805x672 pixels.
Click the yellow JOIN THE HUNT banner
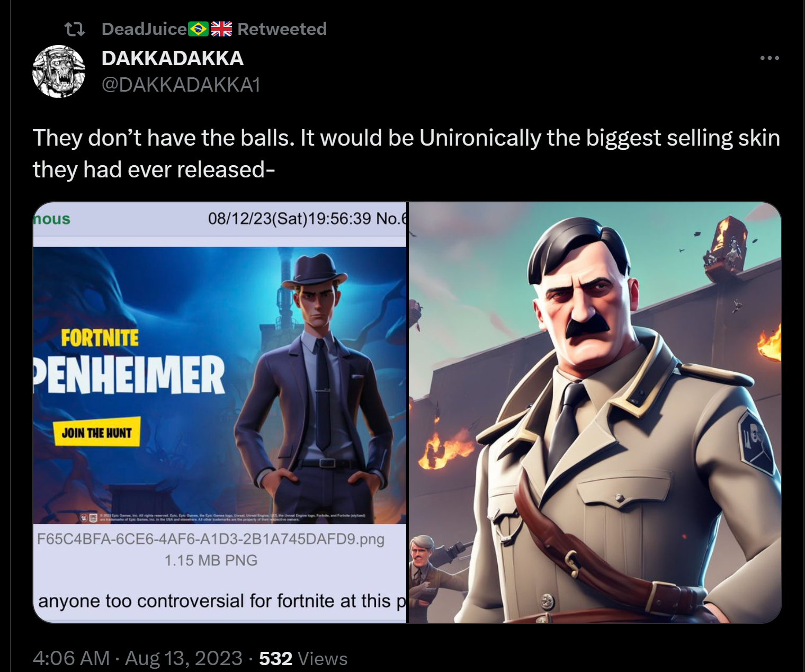96,432
